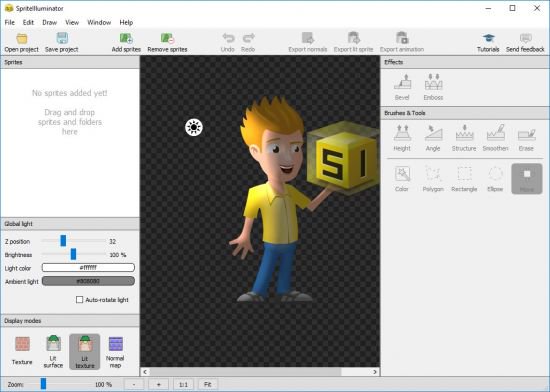The image size is (550, 392).
Task: Open the Ambient light color swatch
Action: point(88,281)
